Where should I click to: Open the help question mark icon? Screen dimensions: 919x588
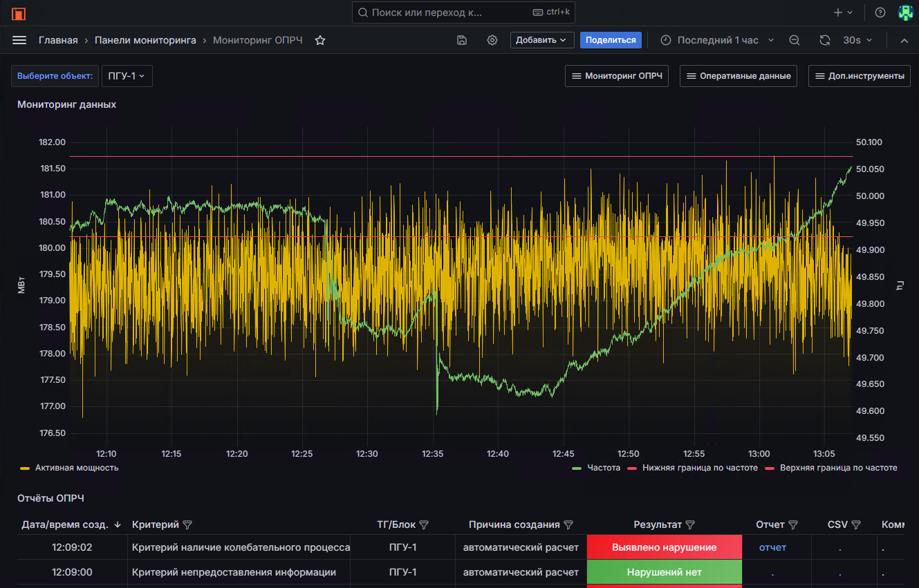[880, 12]
